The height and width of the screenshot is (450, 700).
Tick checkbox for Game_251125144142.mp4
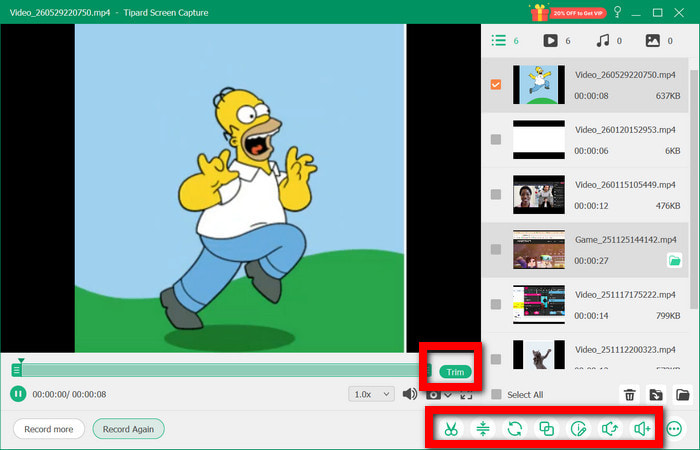click(x=496, y=249)
